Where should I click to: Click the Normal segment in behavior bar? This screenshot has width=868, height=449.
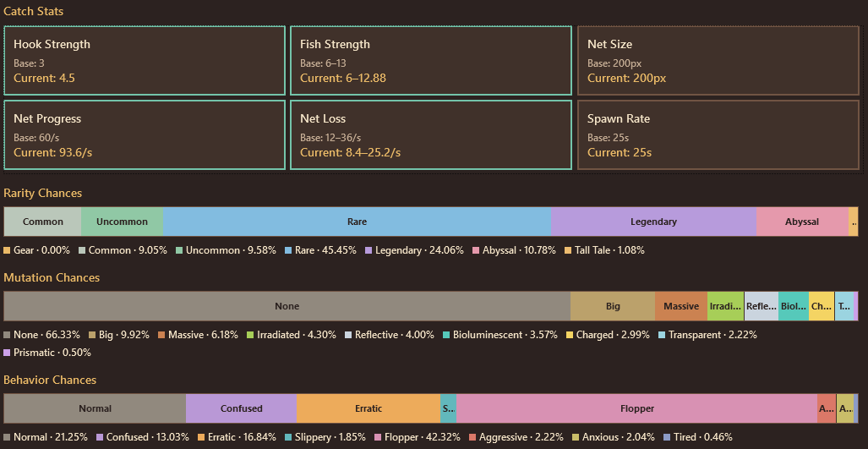[x=95, y=408]
